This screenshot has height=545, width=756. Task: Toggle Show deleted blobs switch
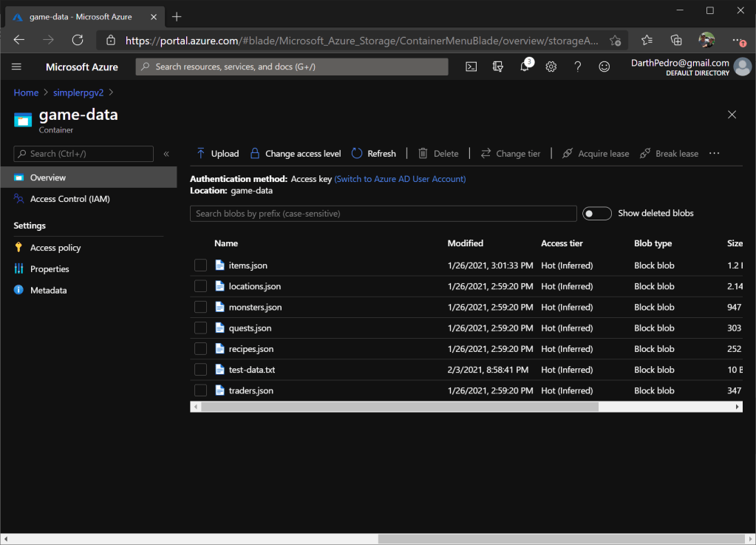tap(597, 214)
